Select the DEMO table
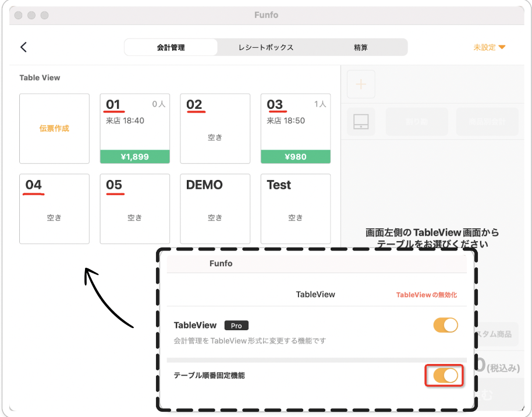The height and width of the screenshot is (417, 532). click(215, 209)
